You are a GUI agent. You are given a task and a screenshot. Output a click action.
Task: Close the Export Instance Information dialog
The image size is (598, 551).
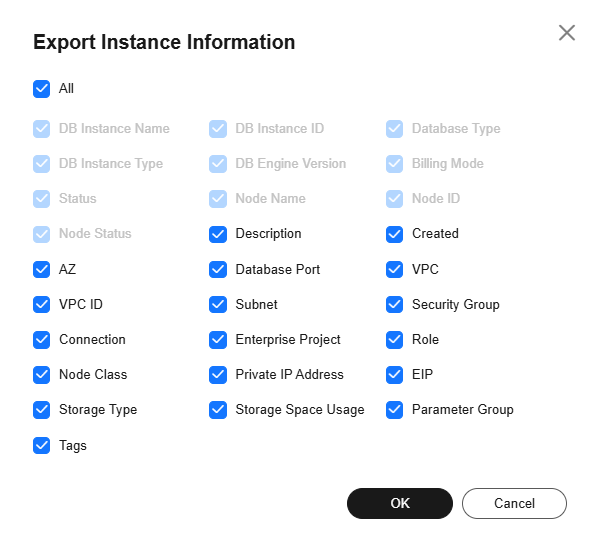click(x=567, y=33)
